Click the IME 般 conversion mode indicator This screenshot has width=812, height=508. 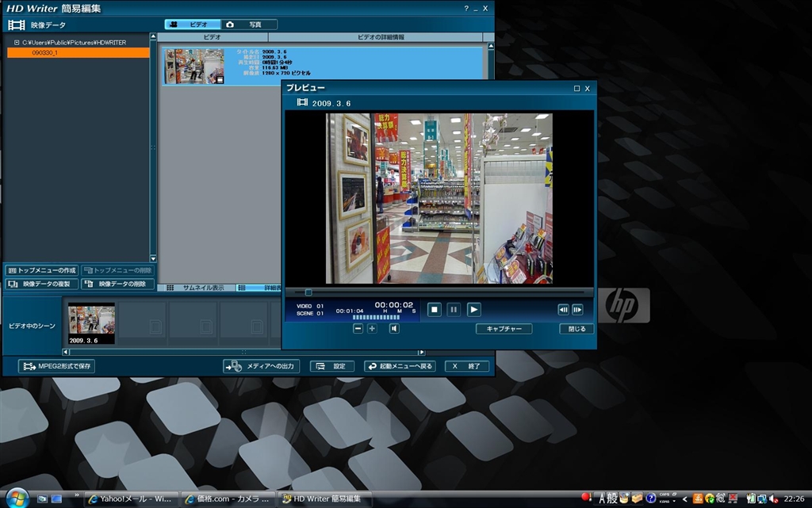tap(612, 498)
